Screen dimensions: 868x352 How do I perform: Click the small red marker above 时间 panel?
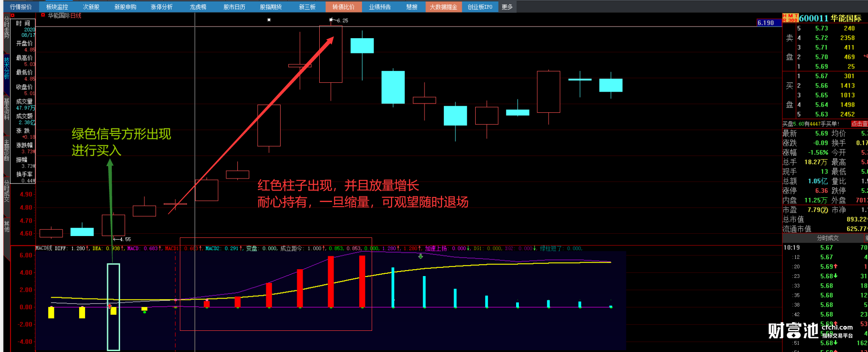13,15
